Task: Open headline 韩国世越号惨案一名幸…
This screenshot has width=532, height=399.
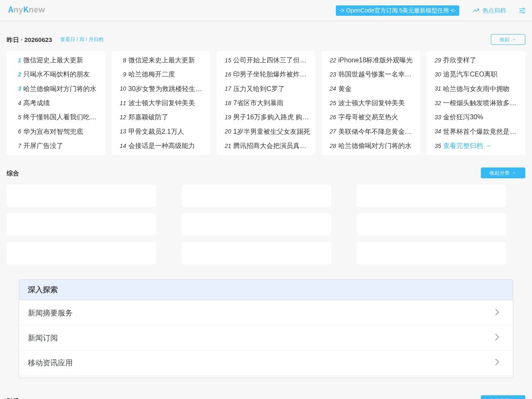Action: click(375, 74)
